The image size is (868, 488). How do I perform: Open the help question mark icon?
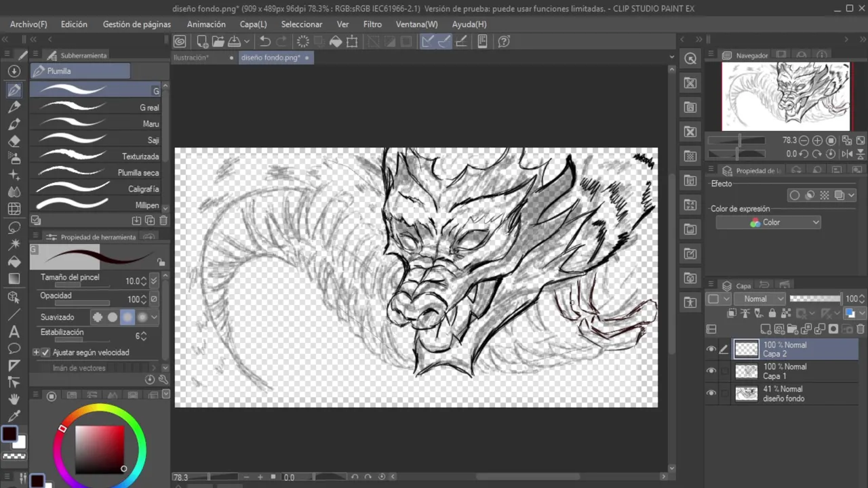click(x=504, y=41)
